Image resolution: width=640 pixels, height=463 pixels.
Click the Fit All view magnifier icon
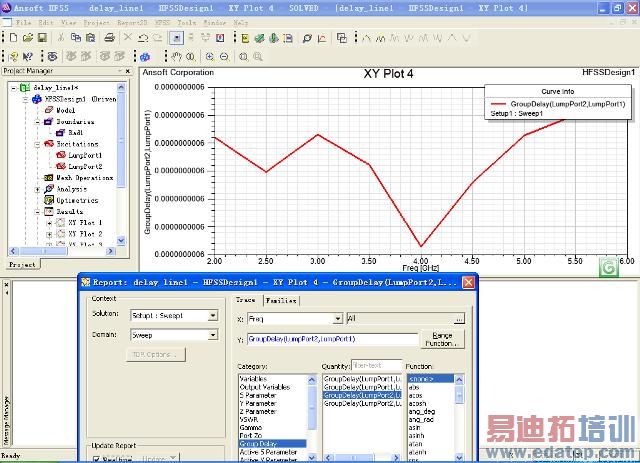point(243,57)
